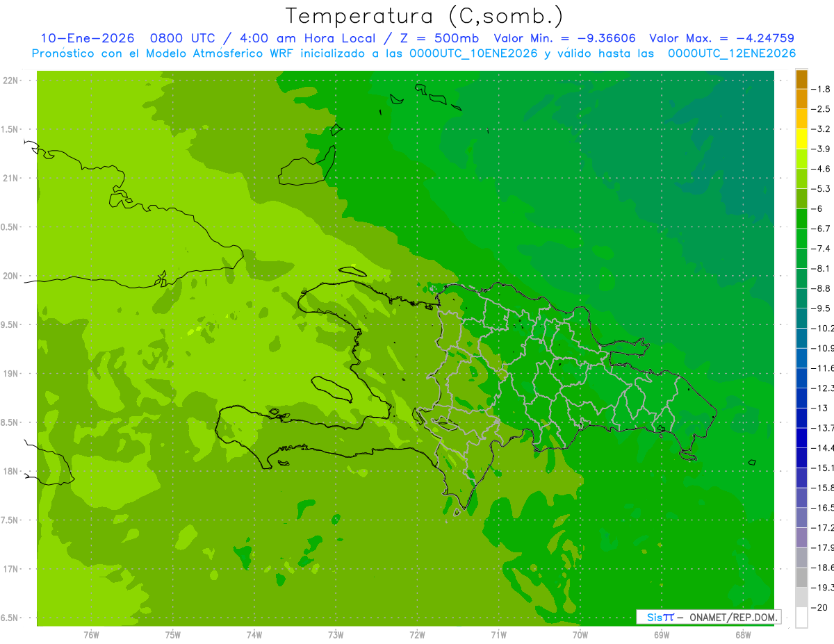
Task: Click the "-9.5" colorbar label
Action: tap(820, 308)
